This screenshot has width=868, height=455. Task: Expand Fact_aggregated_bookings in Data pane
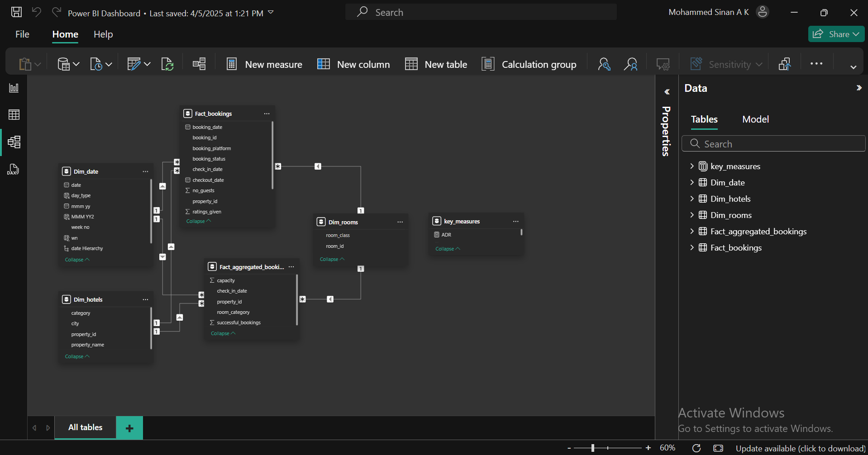point(692,231)
